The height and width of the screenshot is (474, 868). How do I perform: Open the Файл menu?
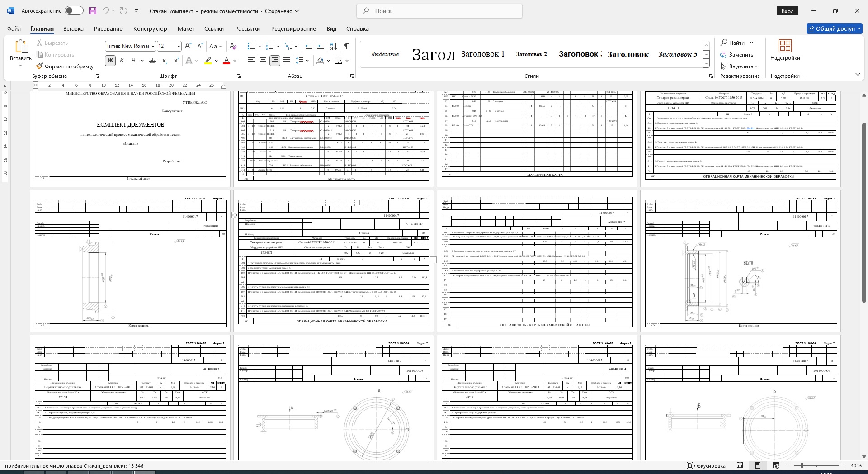pos(14,28)
